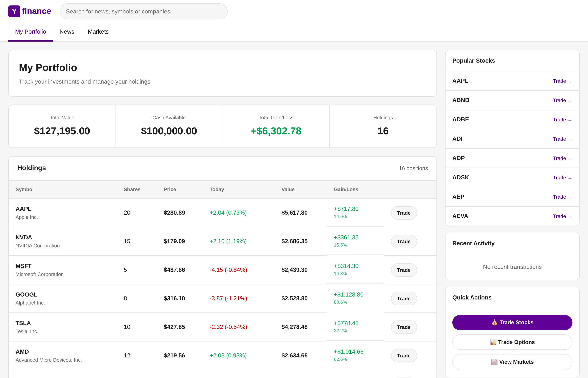The width and height of the screenshot is (588, 378).
Task: Open Trade link for popular stock AEP
Action: 562,197
